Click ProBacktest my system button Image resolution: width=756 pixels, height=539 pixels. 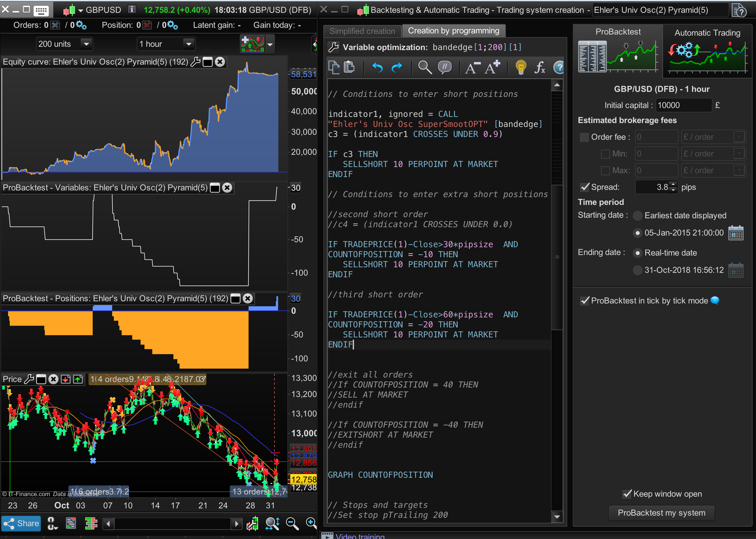pos(661,513)
